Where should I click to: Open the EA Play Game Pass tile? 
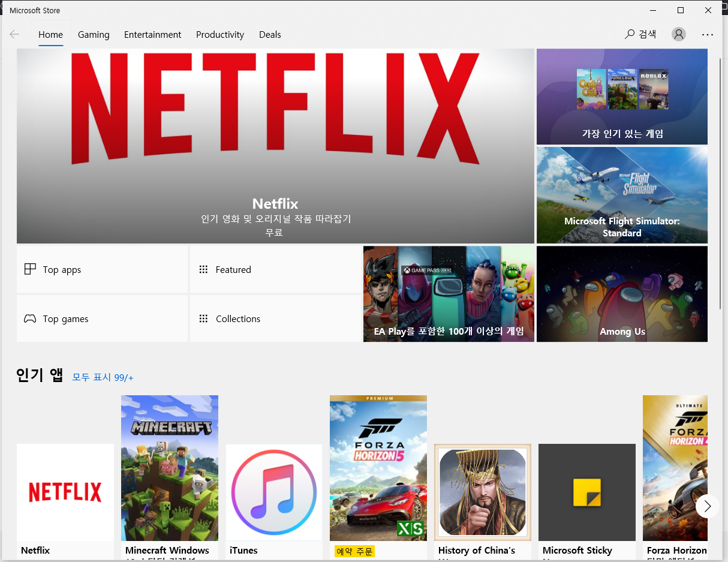pyautogui.click(x=449, y=294)
